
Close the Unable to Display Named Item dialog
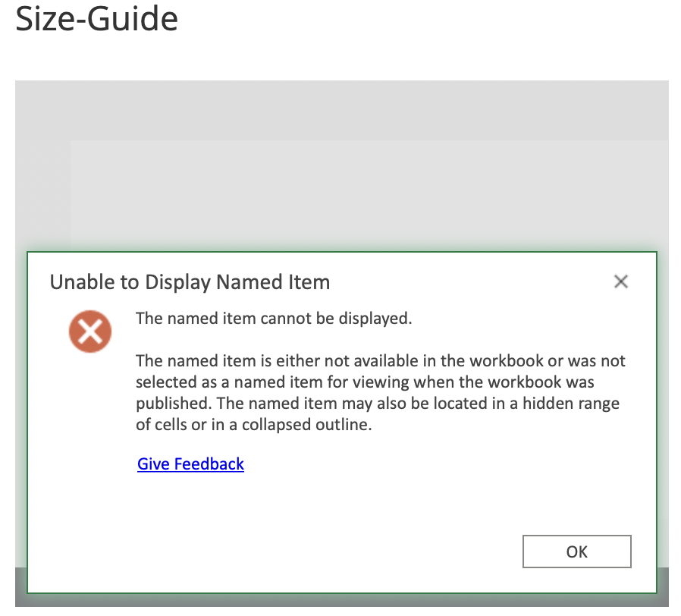(x=620, y=282)
